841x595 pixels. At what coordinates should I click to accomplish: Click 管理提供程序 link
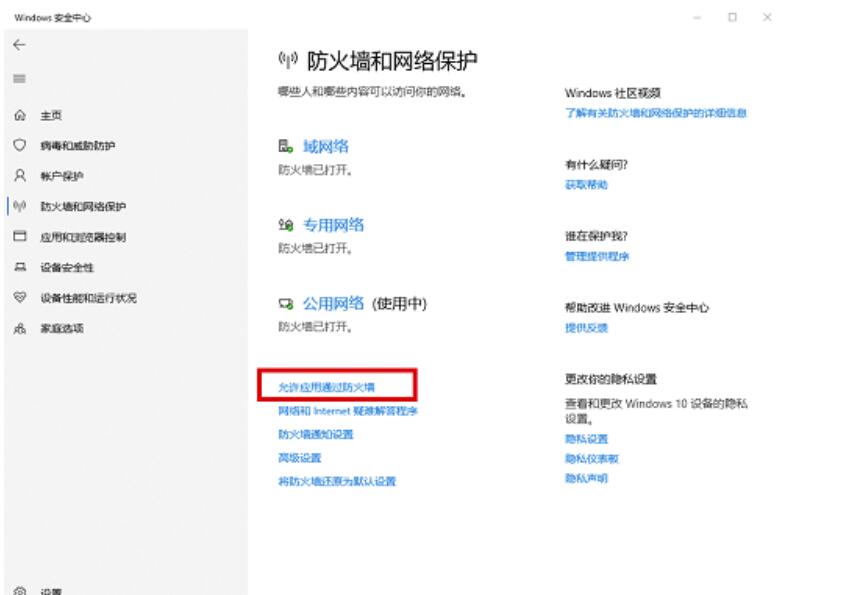click(x=596, y=256)
